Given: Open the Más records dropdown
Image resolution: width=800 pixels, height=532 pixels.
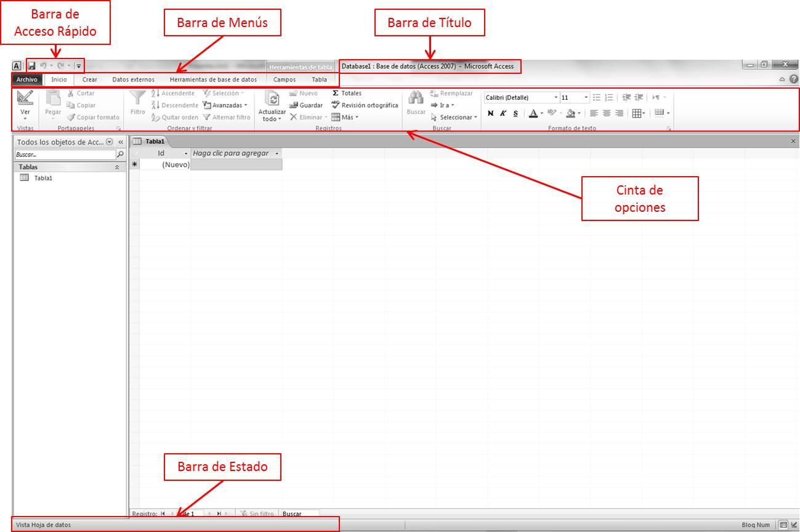Looking at the screenshot, I should (x=345, y=117).
